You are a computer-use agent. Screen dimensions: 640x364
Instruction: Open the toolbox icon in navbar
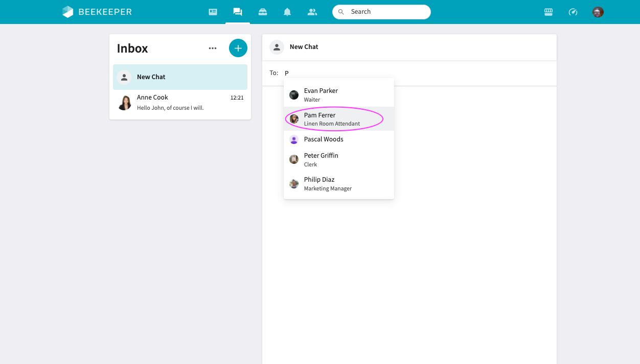(263, 12)
